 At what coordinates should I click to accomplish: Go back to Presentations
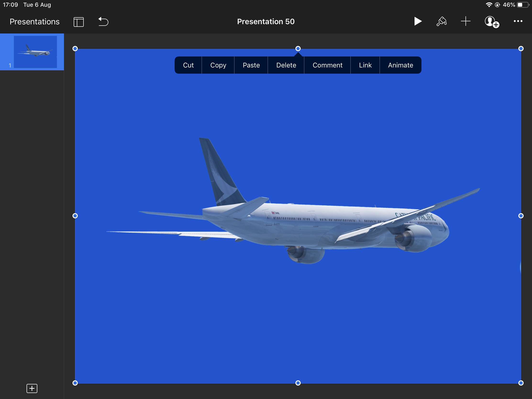tap(34, 22)
